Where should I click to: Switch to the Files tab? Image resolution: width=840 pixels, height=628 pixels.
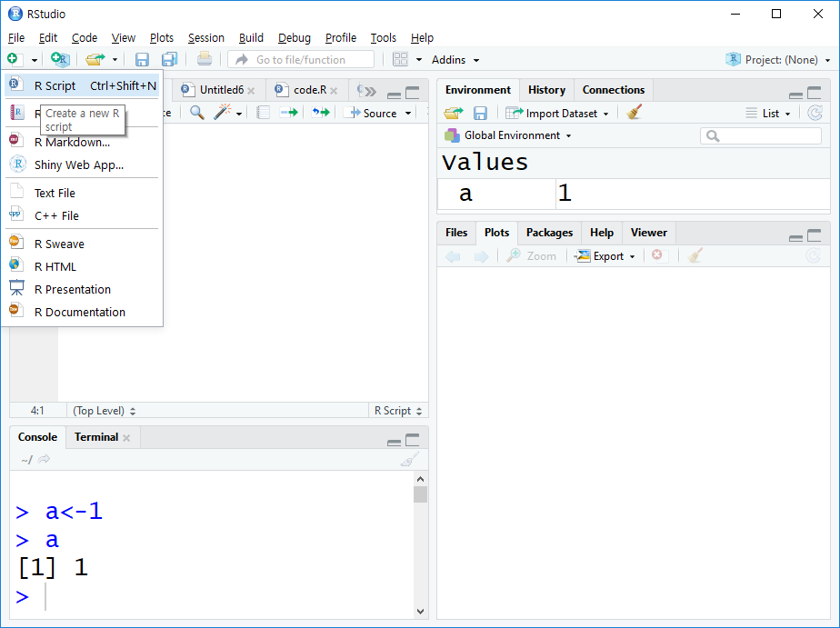[x=456, y=233]
